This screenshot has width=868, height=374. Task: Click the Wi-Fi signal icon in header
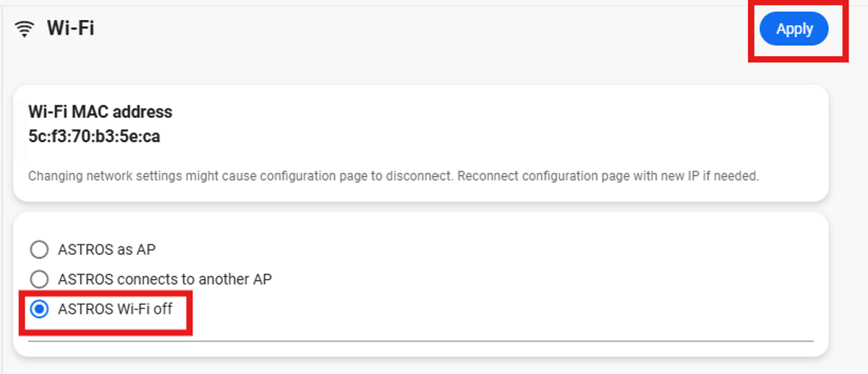pos(25,29)
